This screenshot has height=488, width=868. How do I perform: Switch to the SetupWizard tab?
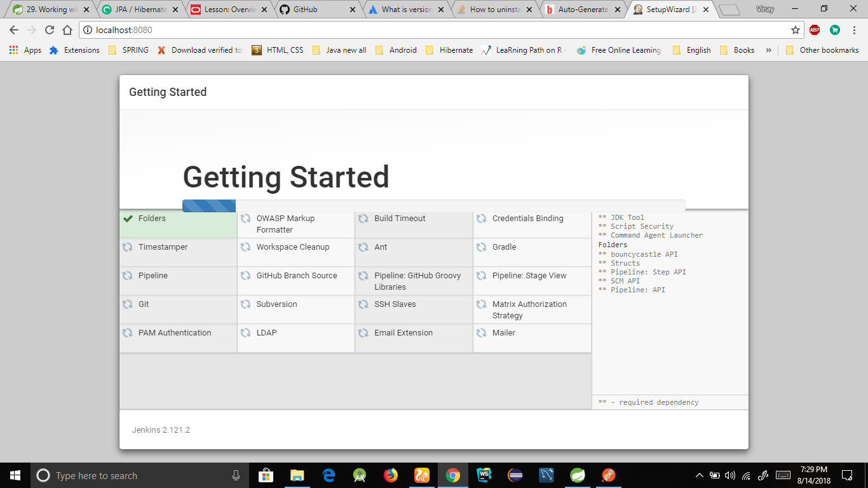tap(666, 10)
